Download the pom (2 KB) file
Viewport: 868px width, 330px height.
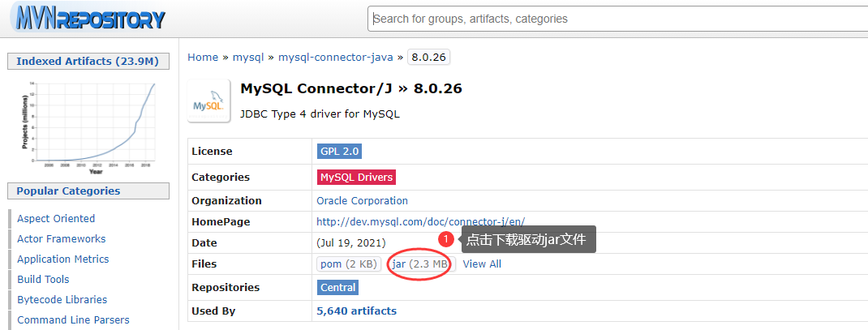(348, 264)
